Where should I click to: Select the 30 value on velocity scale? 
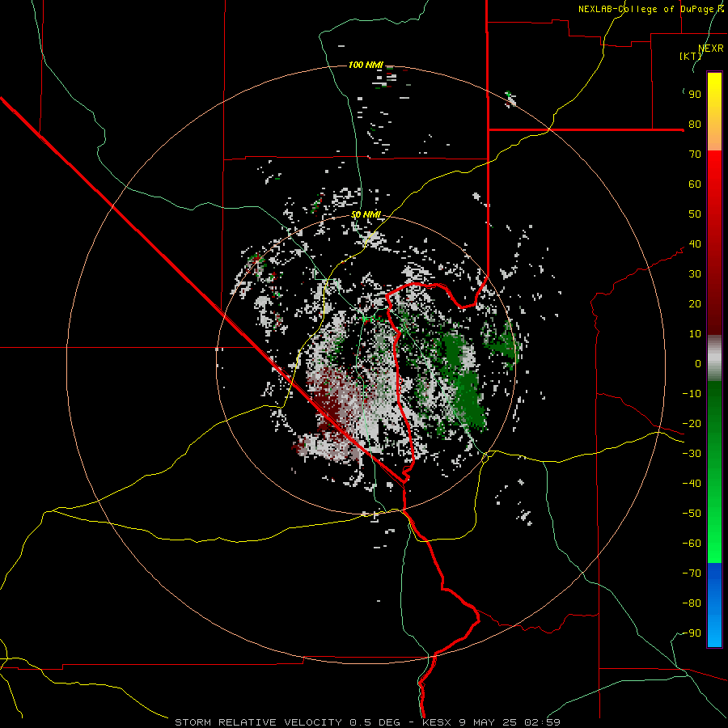point(695,274)
